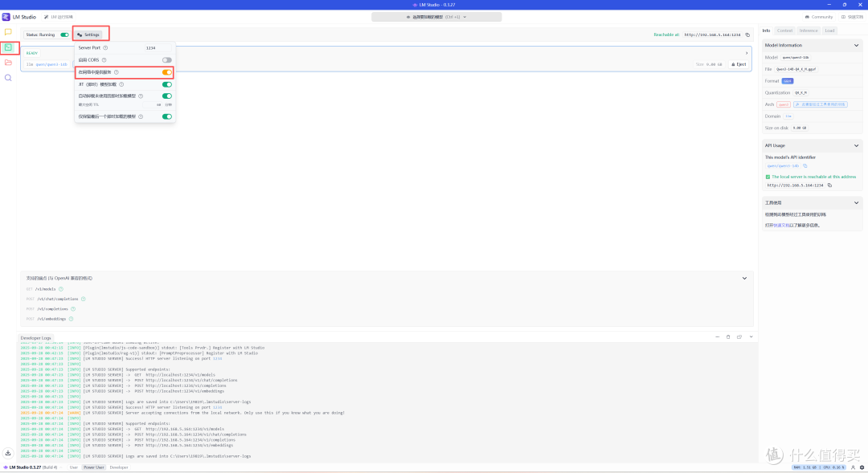Show help for auto-unload idle JIT models setting
Screen dimensions: 868x473
[141, 96]
